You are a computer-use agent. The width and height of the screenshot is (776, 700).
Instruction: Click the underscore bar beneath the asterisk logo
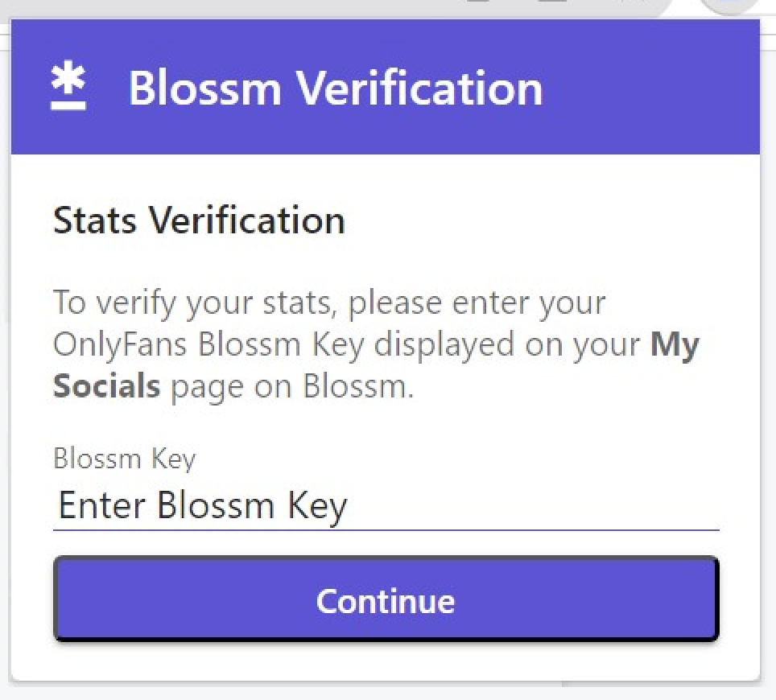pos(68,105)
